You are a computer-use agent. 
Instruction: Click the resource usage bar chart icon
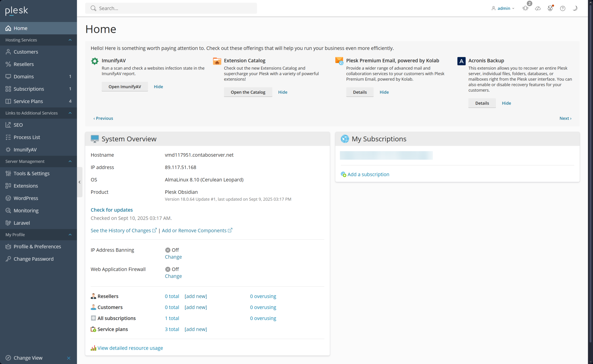[x=93, y=348]
